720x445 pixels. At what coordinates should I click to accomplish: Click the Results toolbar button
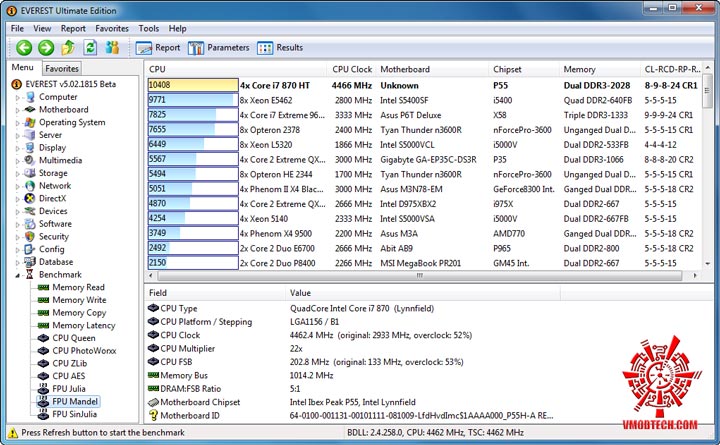coord(280,48)
